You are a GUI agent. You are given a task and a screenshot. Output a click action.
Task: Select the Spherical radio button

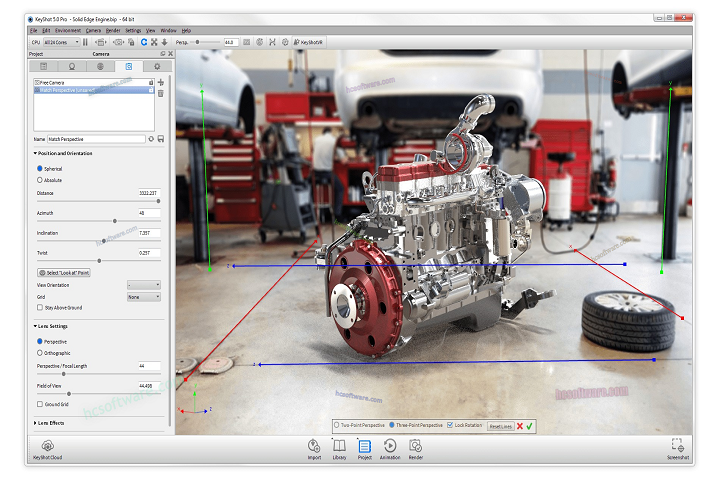[39, 169]
